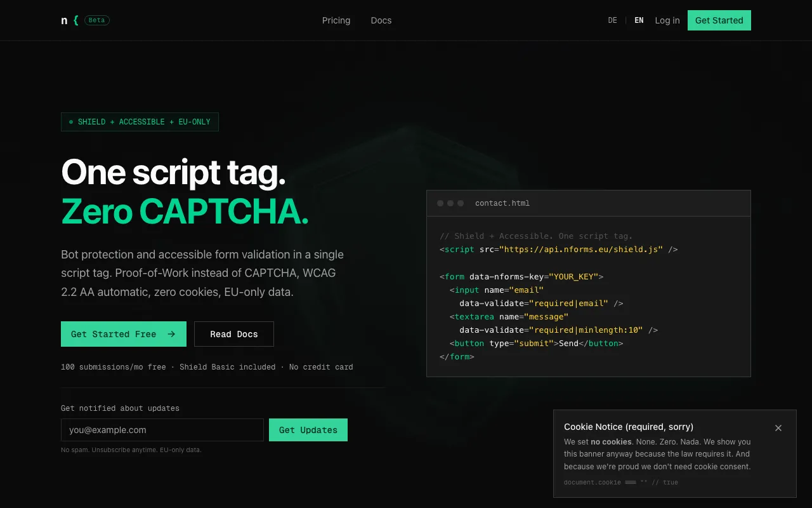Click the contact.html file name

tap(502, 203)
